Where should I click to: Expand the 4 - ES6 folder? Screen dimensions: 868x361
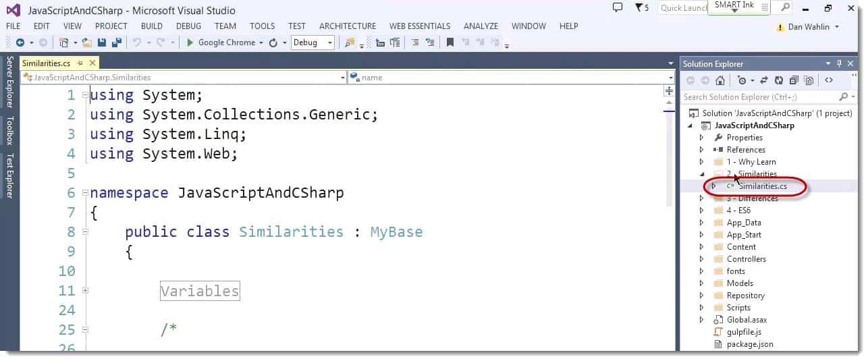tap(701, 211)
